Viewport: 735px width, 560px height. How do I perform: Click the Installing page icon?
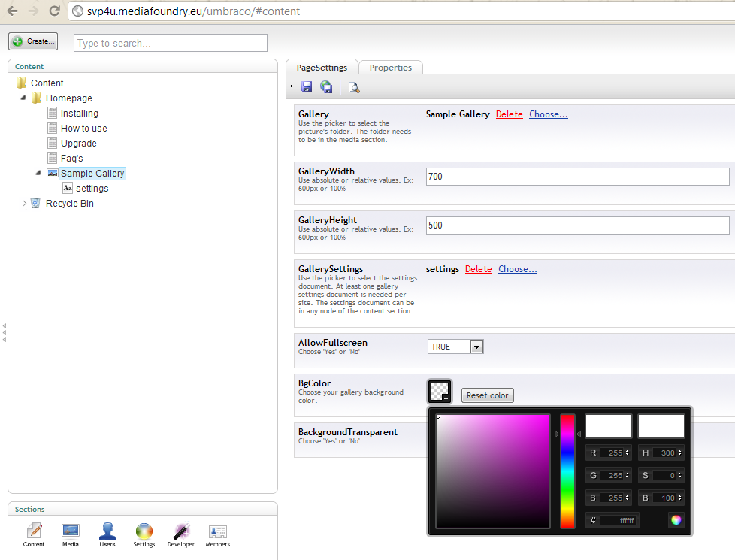tap(53, 113)
